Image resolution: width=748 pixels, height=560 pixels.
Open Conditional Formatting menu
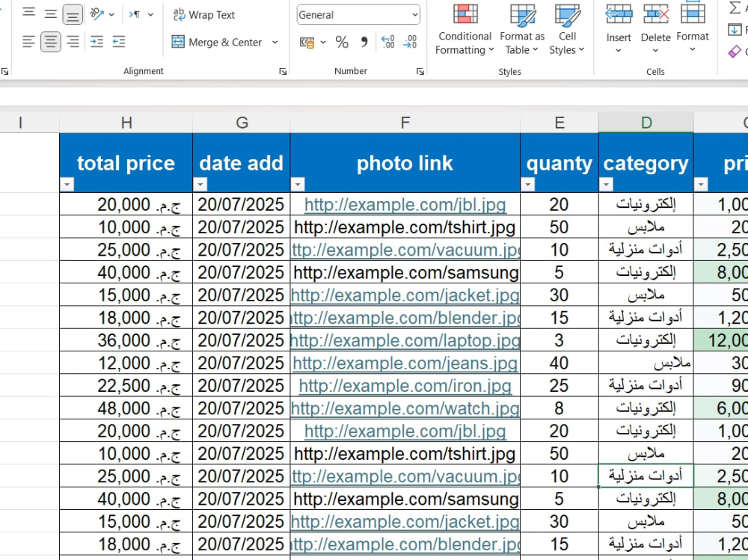click(x=465, y=30)
